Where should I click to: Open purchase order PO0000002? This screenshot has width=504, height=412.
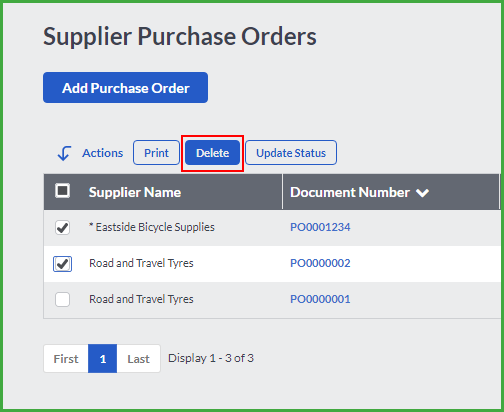(320, 263)
